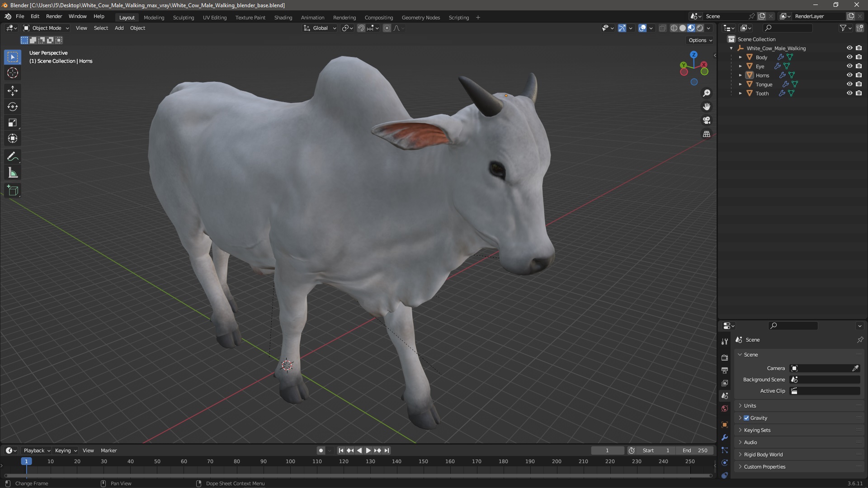The width and height of the screenshot is (868, 488).
Task: Select the Measure tool
Action: point(13,173)
